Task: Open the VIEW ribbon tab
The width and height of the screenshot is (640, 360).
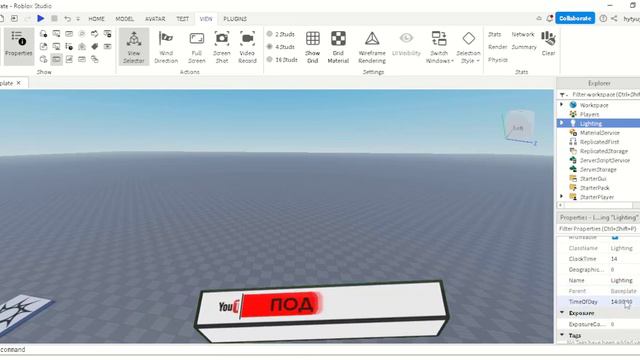Action: (206, 19)
